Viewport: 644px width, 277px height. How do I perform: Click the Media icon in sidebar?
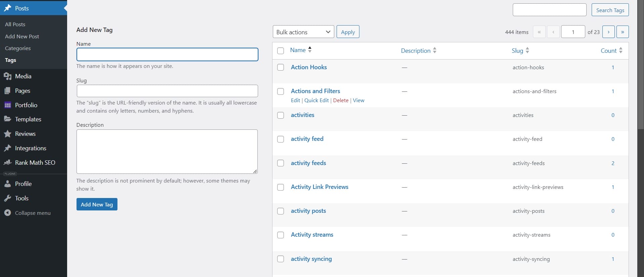pyautogui.click(x=7, y=76)
